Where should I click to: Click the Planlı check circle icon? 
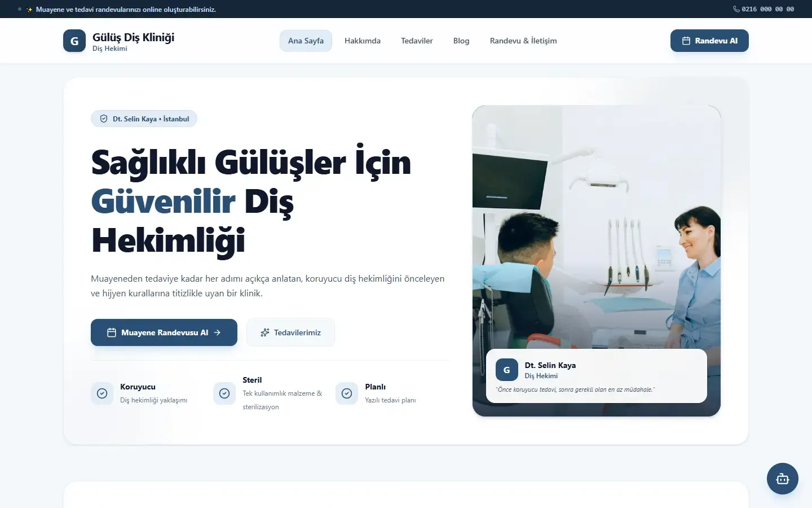point(347,393)
